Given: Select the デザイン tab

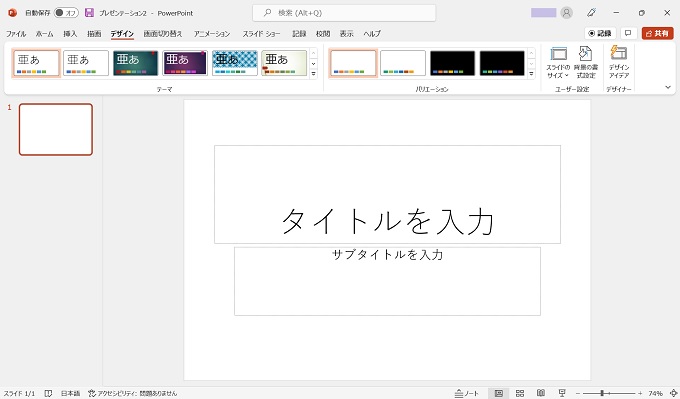Looking at the screenshot, I should tap(122, 33).
